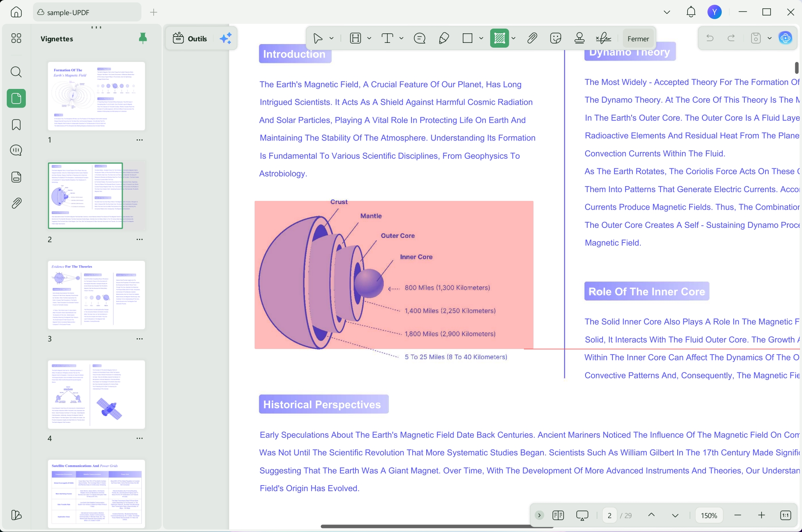Open more options for page 3 thumbnail
The height and width of the screenshot is (532, 802).
click(139, 339)
